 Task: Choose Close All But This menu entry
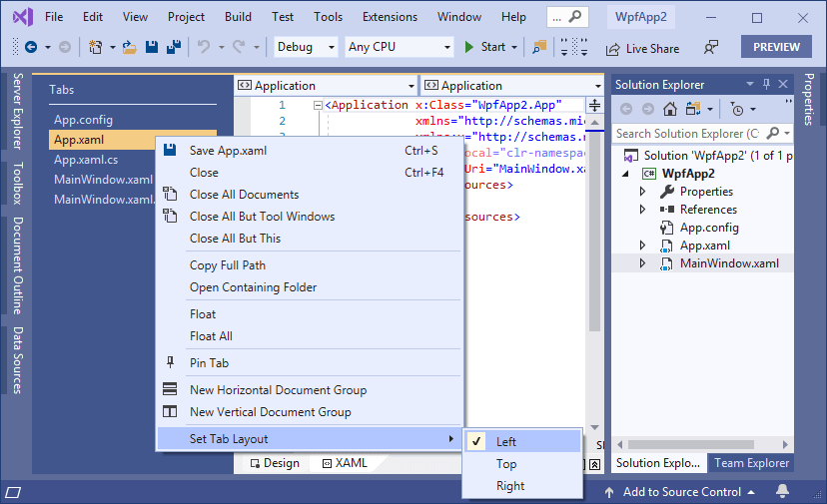pyautogui.click(x=236, y=239)
